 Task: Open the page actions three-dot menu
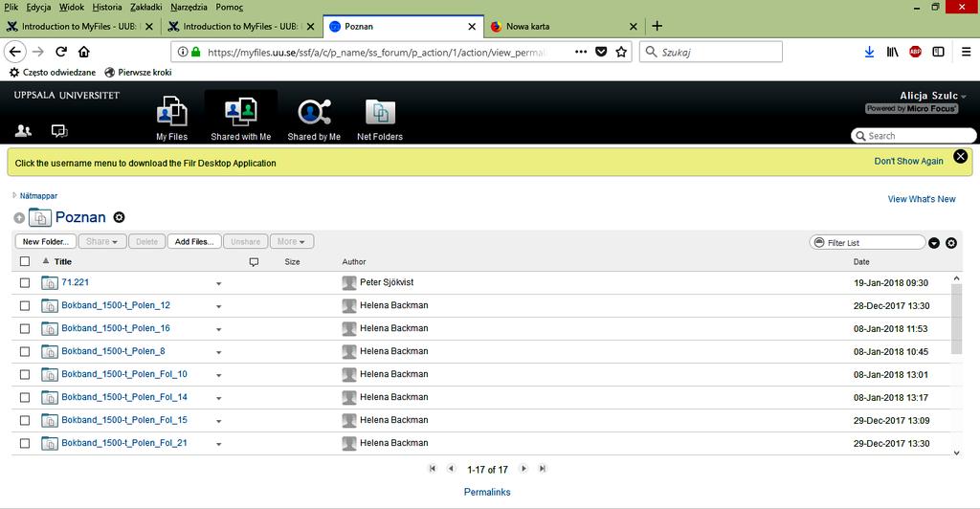(x=581, y=52)
